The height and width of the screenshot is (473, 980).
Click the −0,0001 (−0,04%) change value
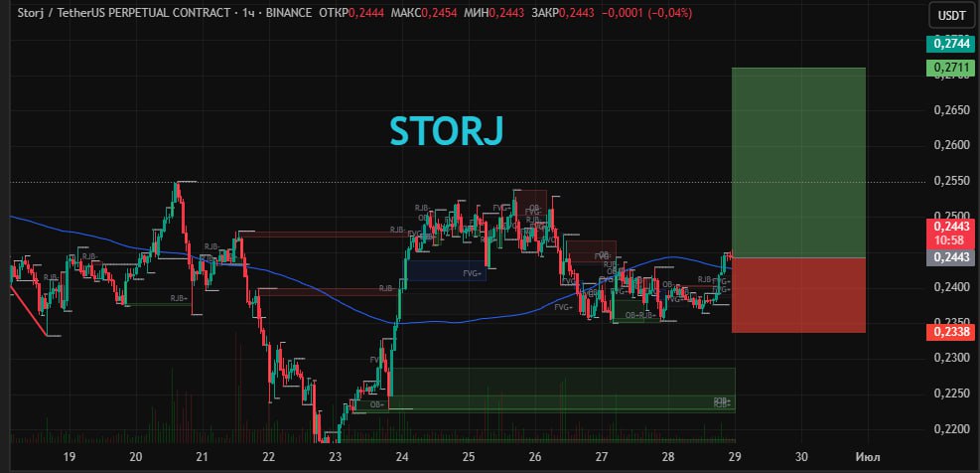click(646, 13)
